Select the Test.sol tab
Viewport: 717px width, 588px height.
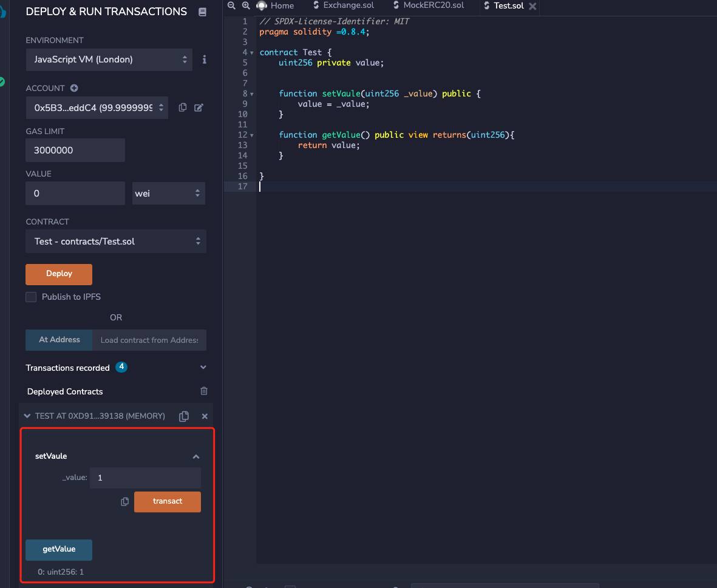pos(503,5)
